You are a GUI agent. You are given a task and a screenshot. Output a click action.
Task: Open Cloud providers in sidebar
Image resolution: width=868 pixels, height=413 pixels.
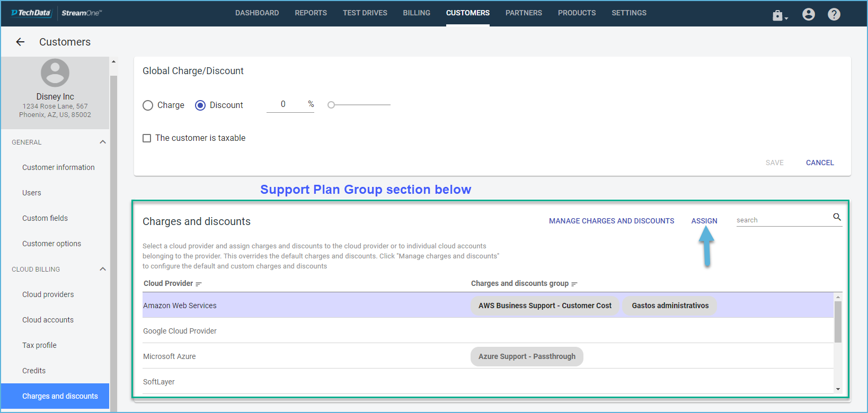pos(48,294)
